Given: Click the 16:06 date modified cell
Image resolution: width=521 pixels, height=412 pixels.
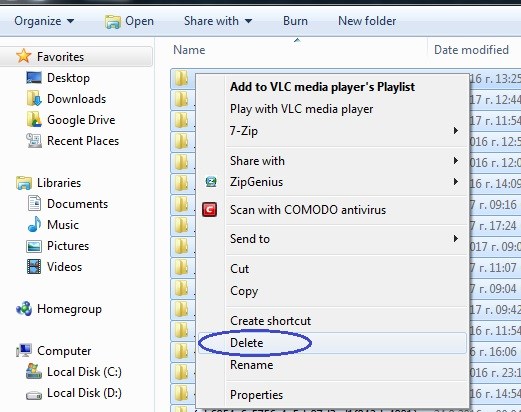Looking at the screenshot, I should click(493, 351).
